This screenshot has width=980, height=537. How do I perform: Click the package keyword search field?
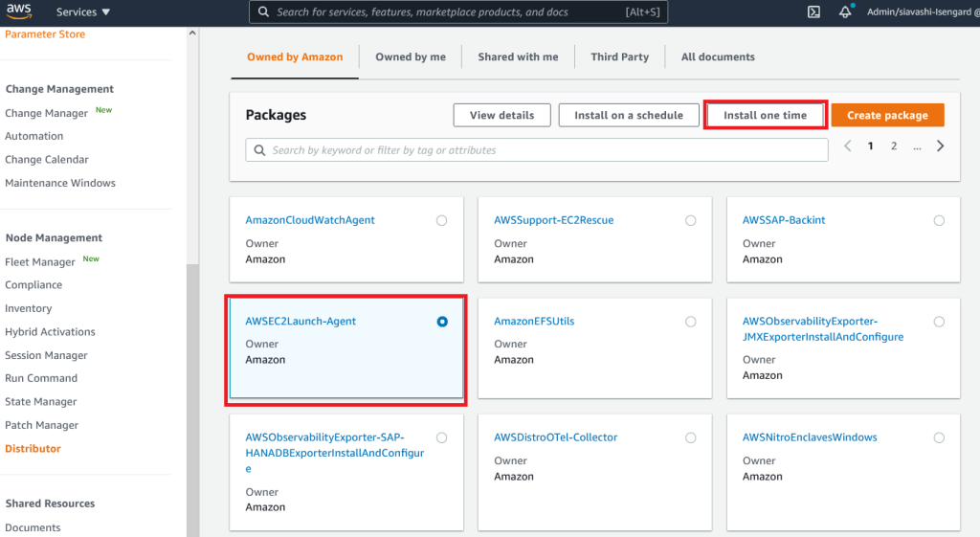pyautogui.click(x=537, y=150)
